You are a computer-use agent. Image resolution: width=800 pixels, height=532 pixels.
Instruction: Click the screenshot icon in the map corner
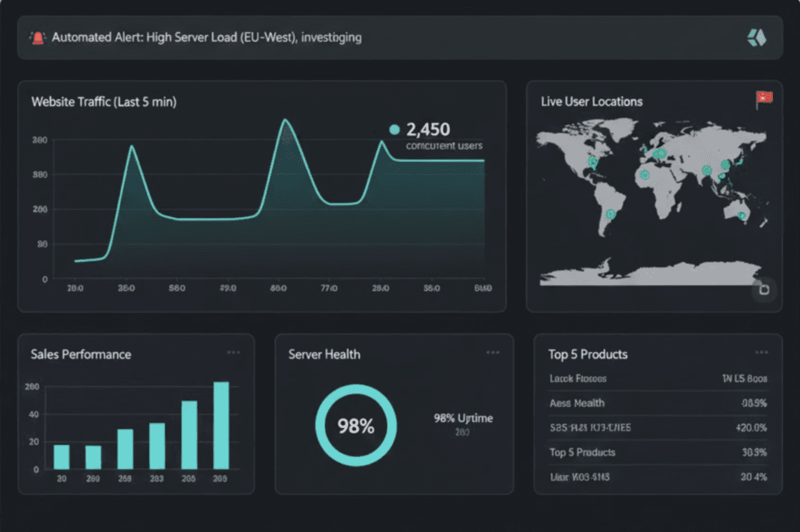point(764,288)
